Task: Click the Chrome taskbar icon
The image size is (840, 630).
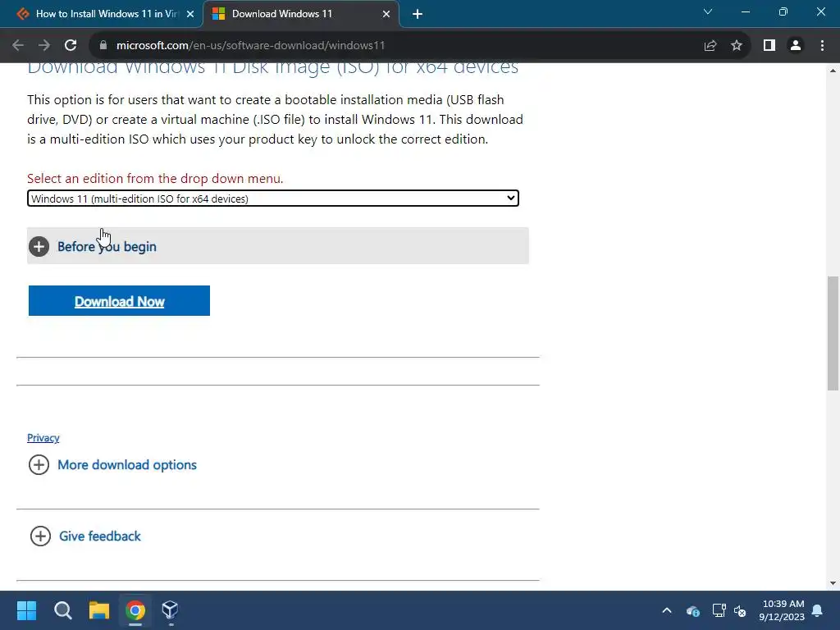Action: pyautogui.click(x=135, y=610)
